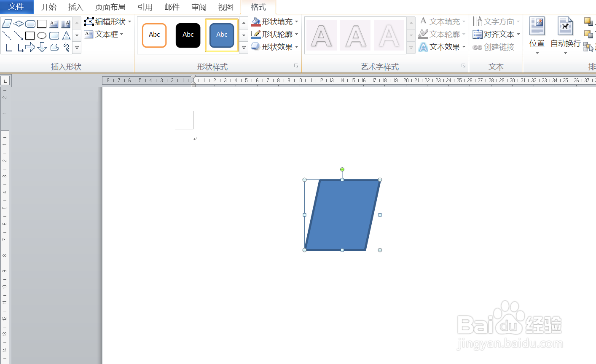Screen dimensions: 596x364
Task: Open the 形状样式 dialog launcher
Action: click(x=296, y=66)
